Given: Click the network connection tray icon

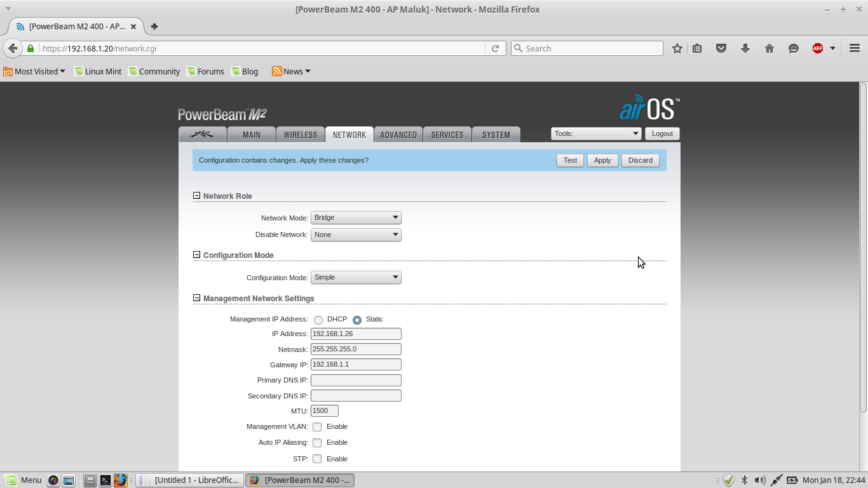Looking at the screenshot, I should [x=776, y=480].
